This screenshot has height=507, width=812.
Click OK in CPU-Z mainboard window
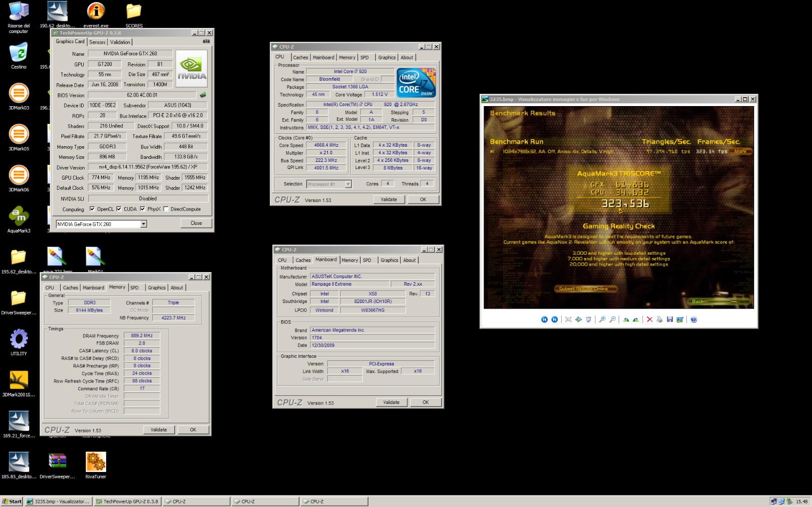(426, 402)
